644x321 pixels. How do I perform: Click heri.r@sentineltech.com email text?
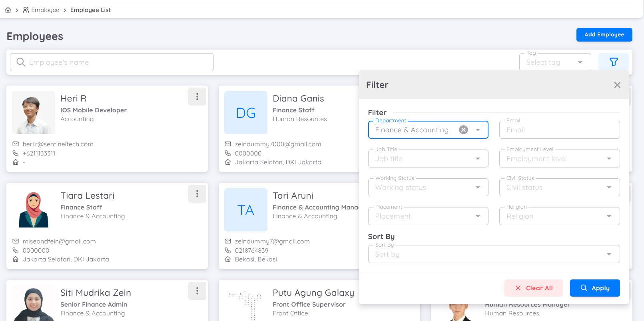pyautogui.click(x=58, y=144)
